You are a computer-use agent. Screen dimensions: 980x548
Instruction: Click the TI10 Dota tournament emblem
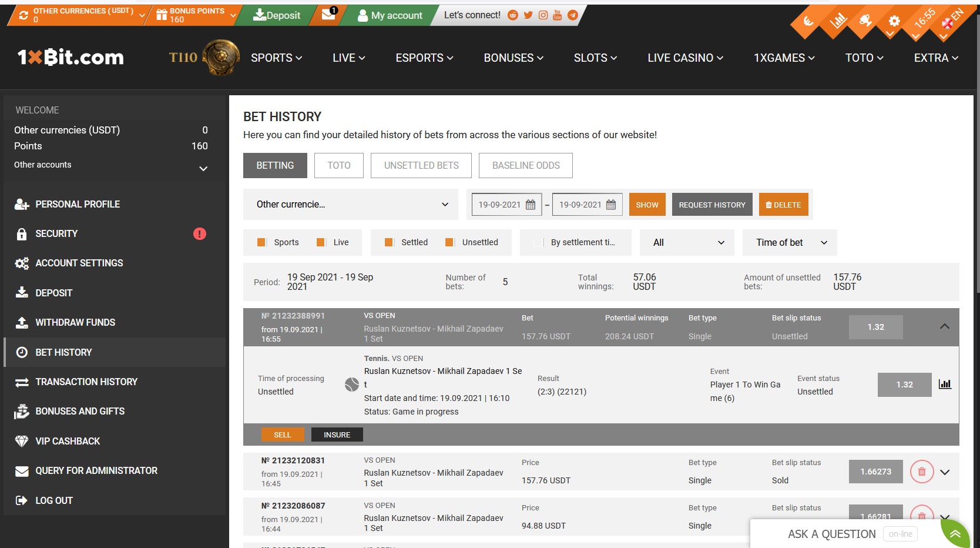pyautogui.click(x=221, y=57)
